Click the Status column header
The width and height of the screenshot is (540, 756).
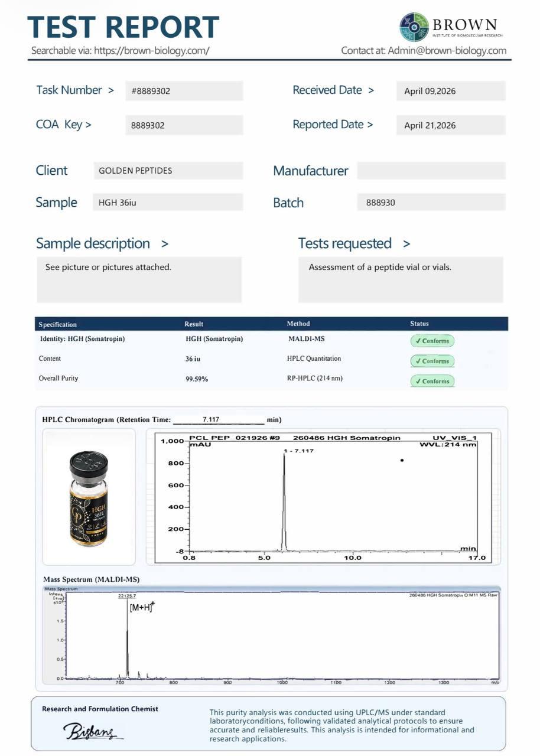[419, 324]
